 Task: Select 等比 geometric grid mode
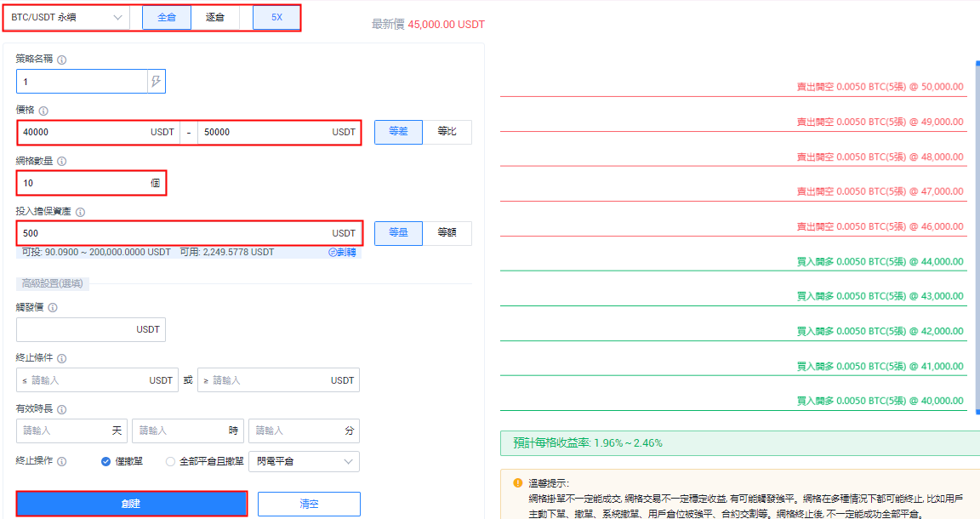[447, 132]
